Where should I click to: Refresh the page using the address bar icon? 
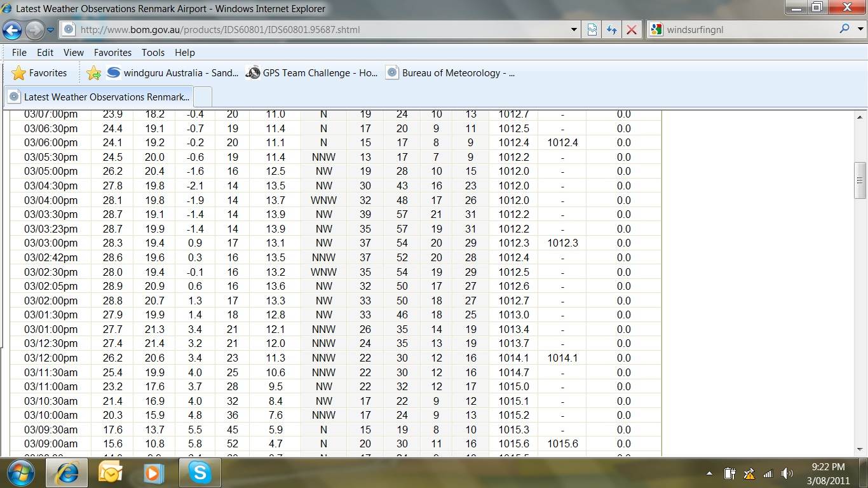click(x=611, y=29)
